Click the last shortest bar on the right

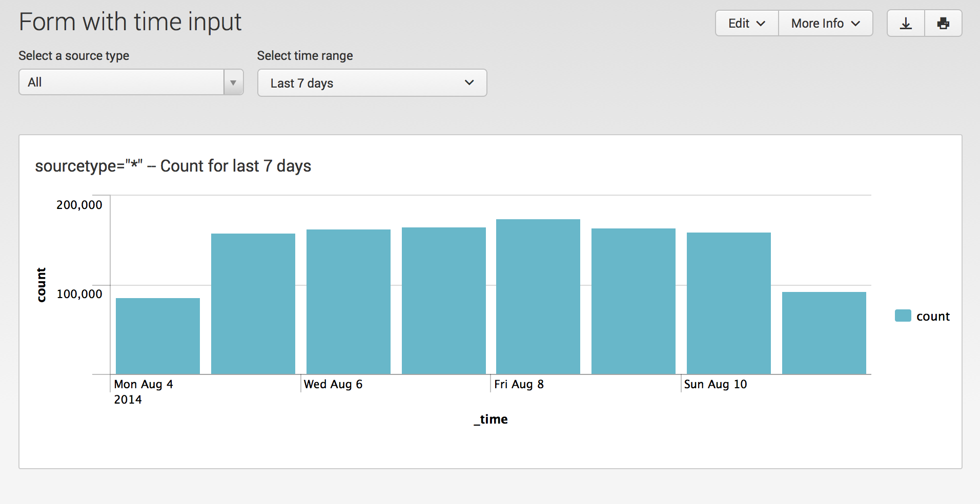click(x=824, y=333)
